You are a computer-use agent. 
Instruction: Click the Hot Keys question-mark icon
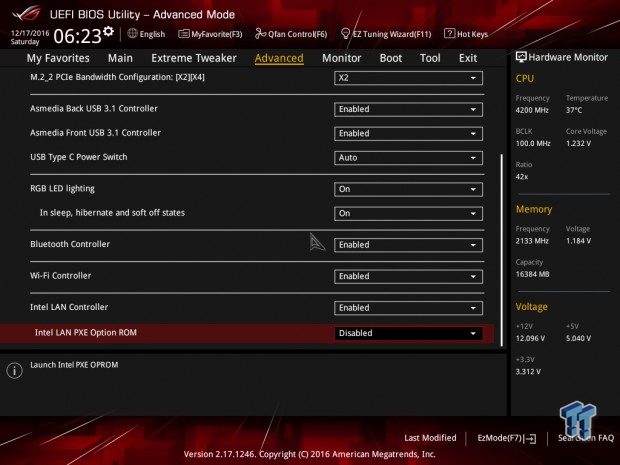pos(449,34)
